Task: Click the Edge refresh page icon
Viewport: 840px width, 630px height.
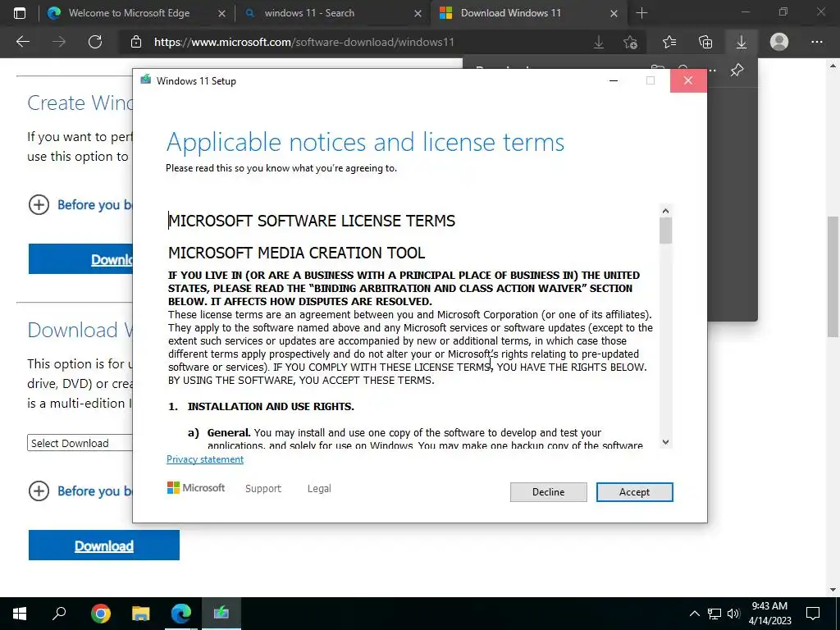Action: (x=95, y=42)
